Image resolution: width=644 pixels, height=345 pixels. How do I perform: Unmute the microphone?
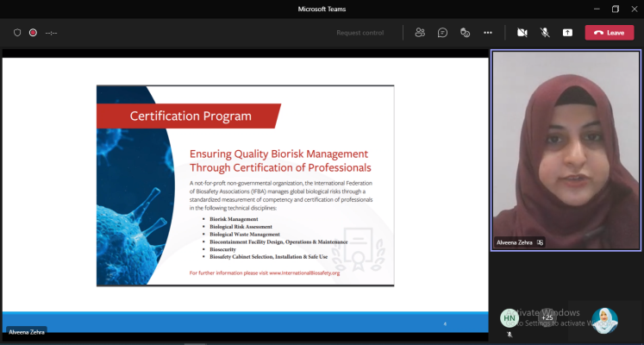click(x=545, y=33)
